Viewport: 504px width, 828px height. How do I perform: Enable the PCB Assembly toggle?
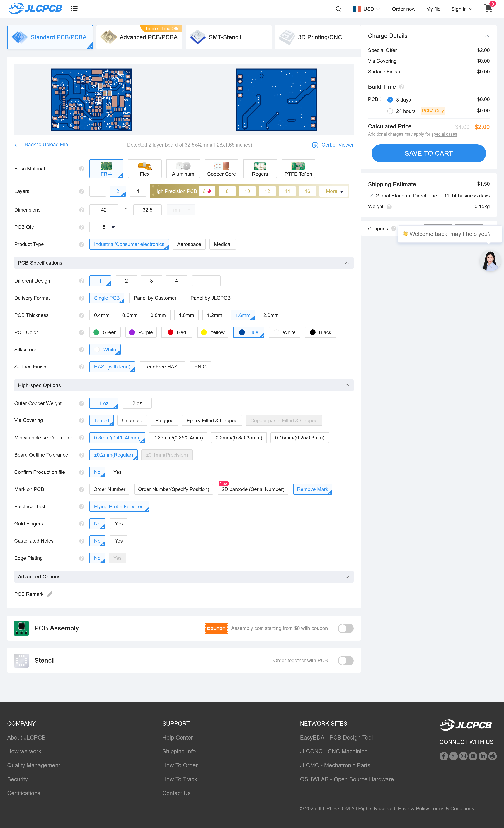click(x=345, y=628)
